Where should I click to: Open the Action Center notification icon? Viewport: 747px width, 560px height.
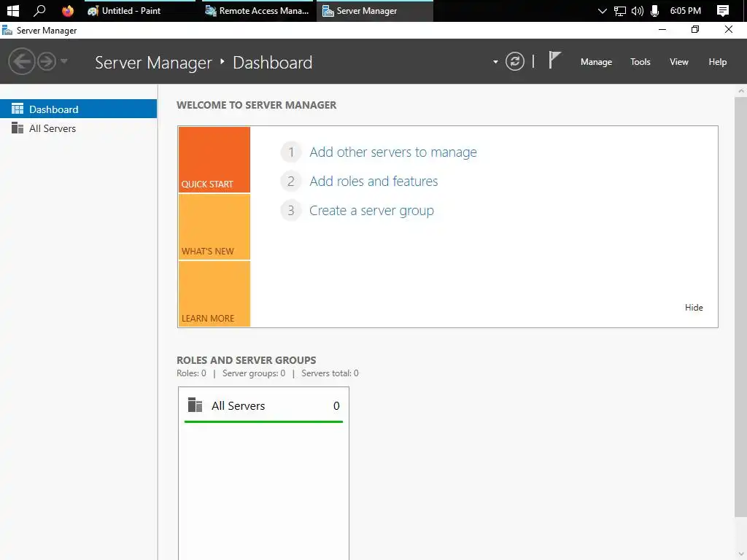tap(723, 10)
